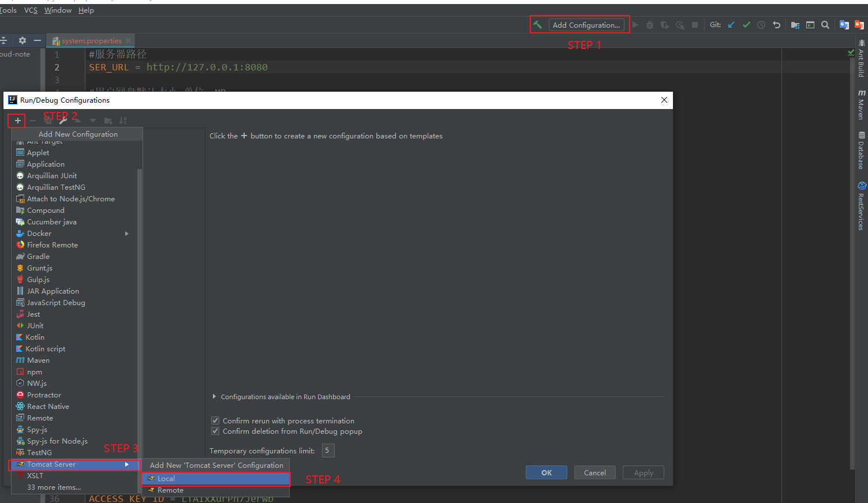Open the RestServices side panel
The image size is (868, 503).
[x=861, y=206]
